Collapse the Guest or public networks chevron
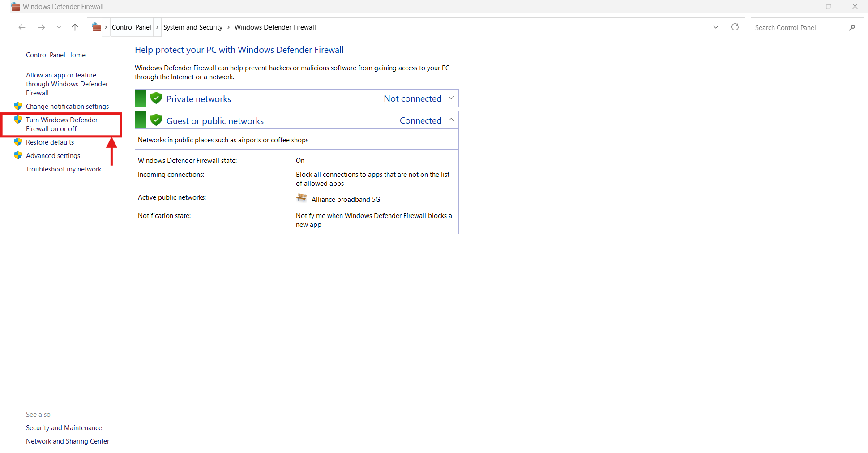 [451, 120]
